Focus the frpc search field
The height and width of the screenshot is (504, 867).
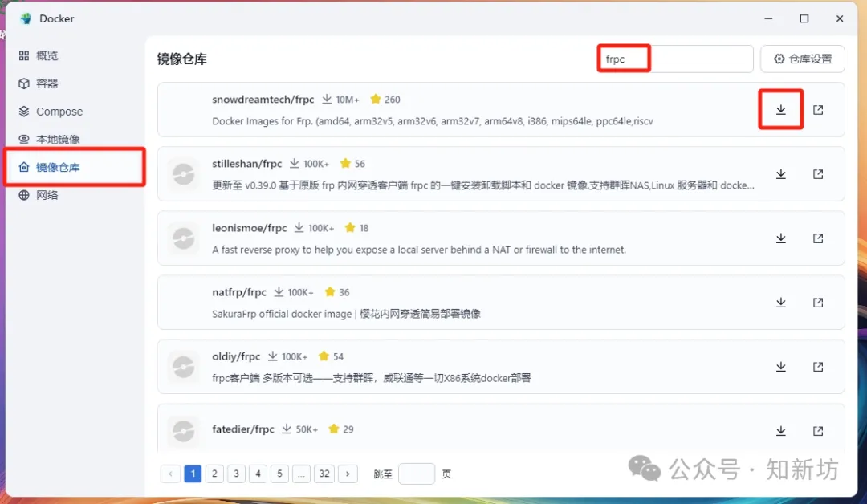[x=675, y=59]
